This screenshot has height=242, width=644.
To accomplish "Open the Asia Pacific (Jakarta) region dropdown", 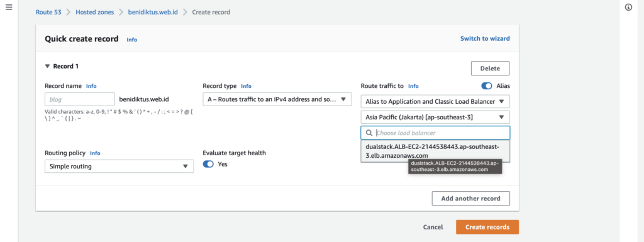I will point(435,118).
